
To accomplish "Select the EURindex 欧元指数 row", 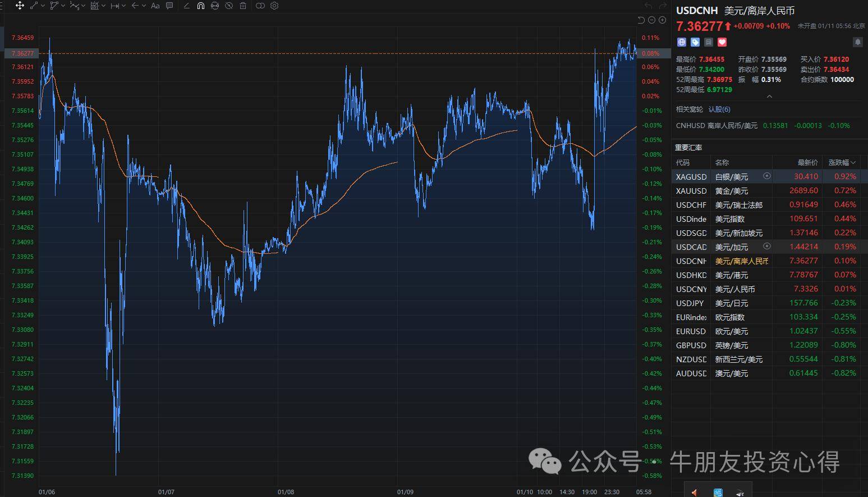I will [769, 317].
